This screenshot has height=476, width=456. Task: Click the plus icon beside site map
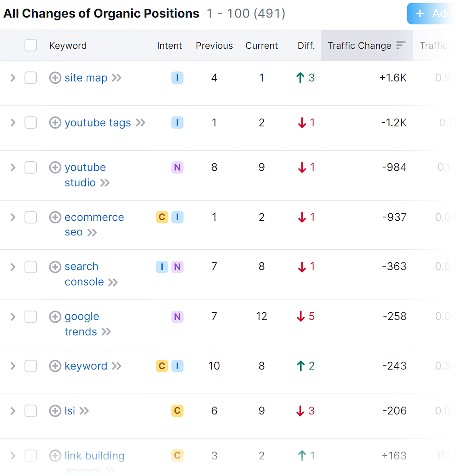55,78
